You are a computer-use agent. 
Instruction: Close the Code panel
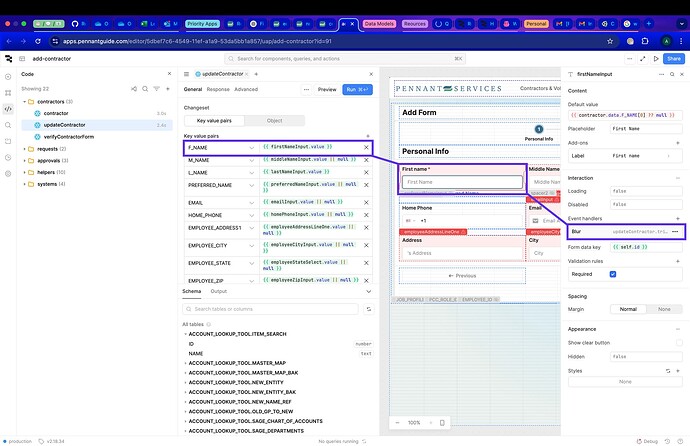coord(169,74)
